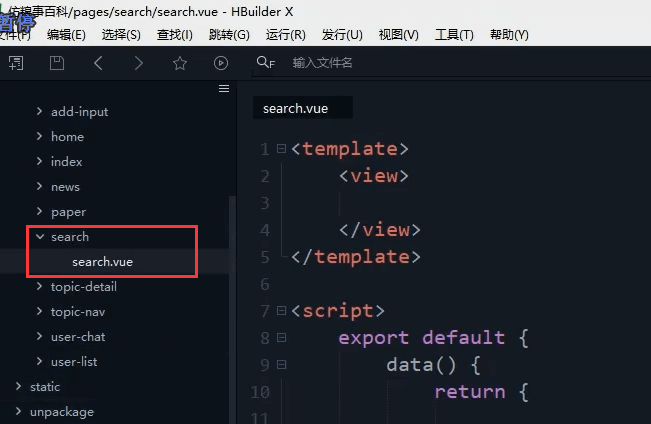
Task: Expand the user-chat folder chevron
Action: pyautogui.click(x=39, y=336)
